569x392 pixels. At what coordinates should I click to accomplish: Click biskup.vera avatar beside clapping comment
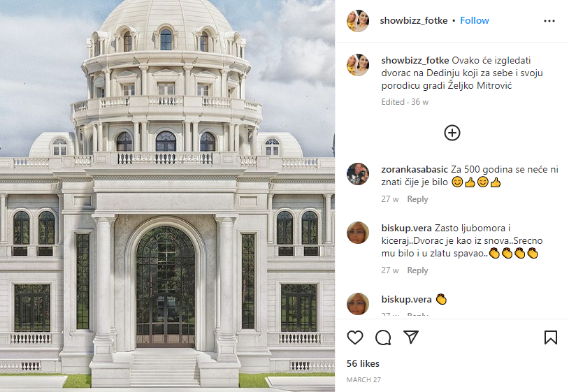pyautogui.click(x=358, y=304)
